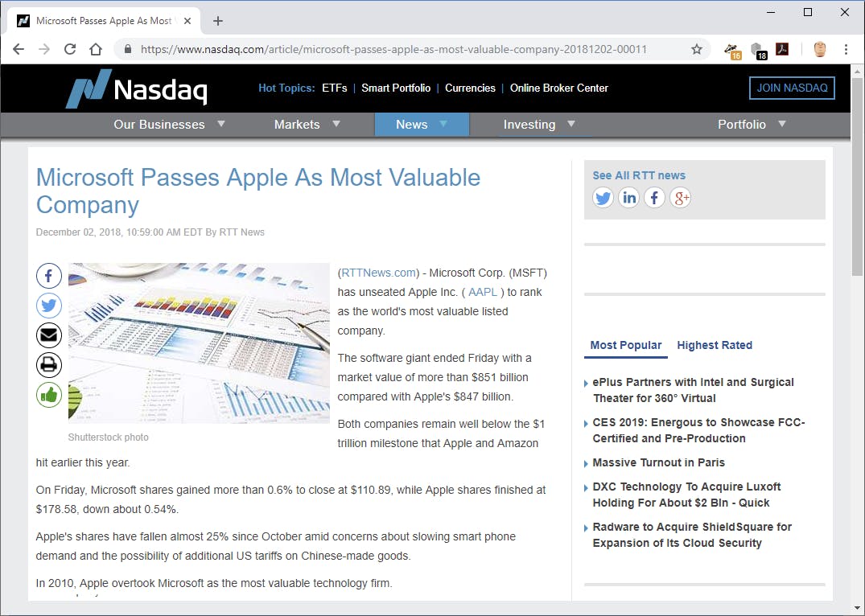865x616 pixels.
Task: Share article via Twitter icon beside photo
Action: tap(48, 306)
